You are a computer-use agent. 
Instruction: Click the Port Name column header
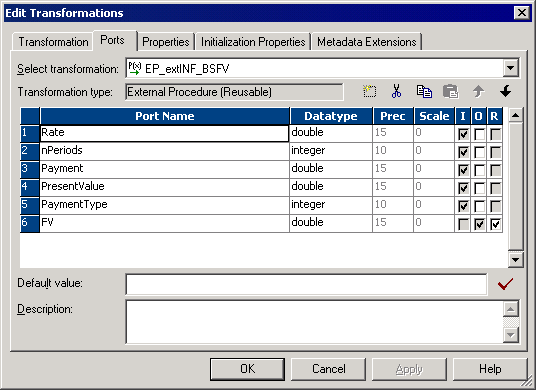pyautogui.click(x=164, y=116)
